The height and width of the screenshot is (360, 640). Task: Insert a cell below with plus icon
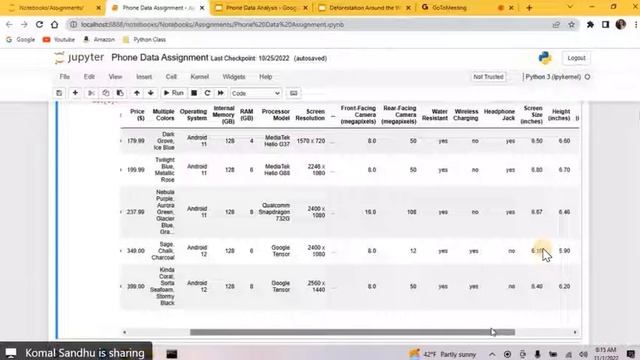pyautogui.click(x=75, y=93)
